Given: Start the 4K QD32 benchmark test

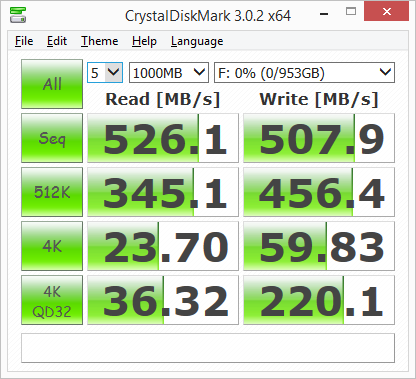Looking at the screenshot, I should point(52,300).
